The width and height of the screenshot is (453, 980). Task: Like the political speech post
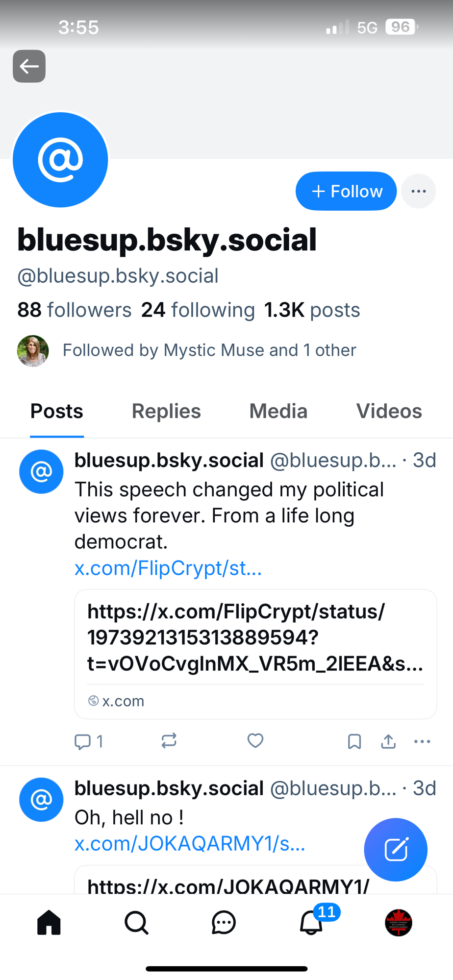255,740
